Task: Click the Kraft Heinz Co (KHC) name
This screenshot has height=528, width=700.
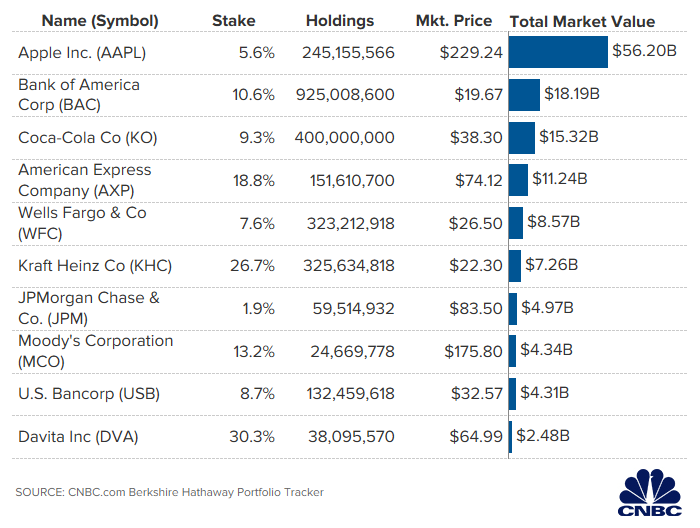Action: 95,265
